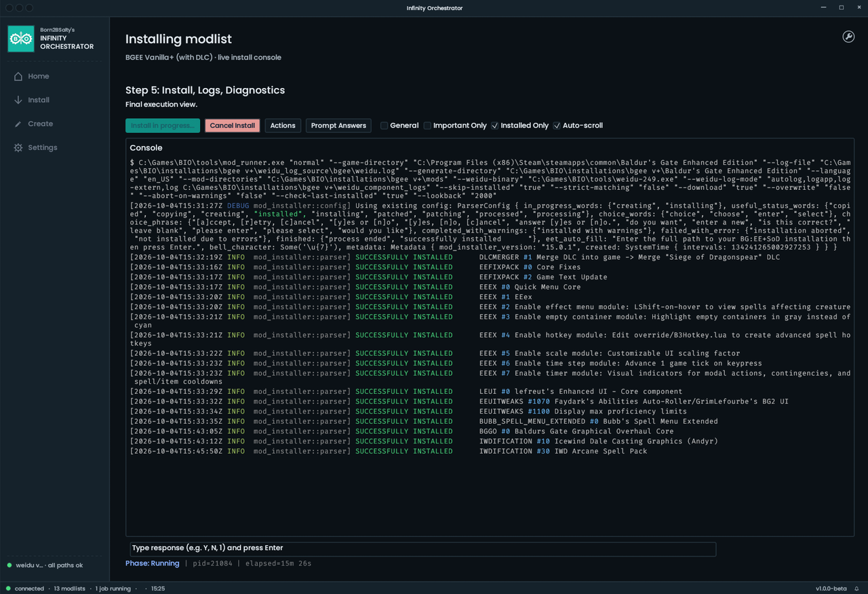Click the 'connected' status bar label
Screen dimensions: 868x594
tap(29, 589)
